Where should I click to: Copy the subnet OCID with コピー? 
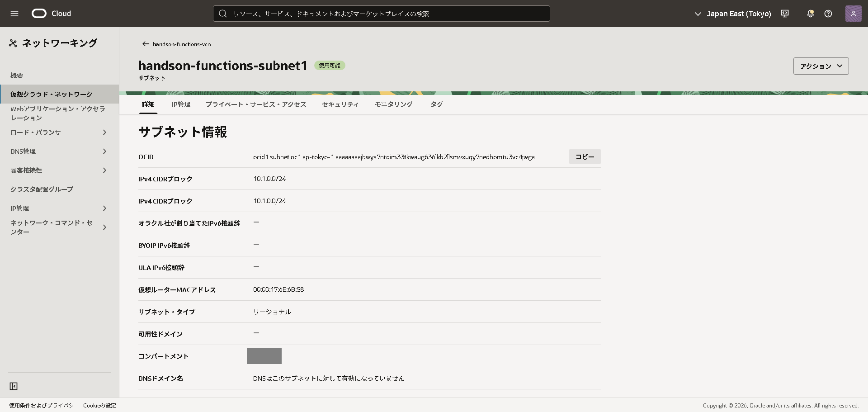[585, 156]
